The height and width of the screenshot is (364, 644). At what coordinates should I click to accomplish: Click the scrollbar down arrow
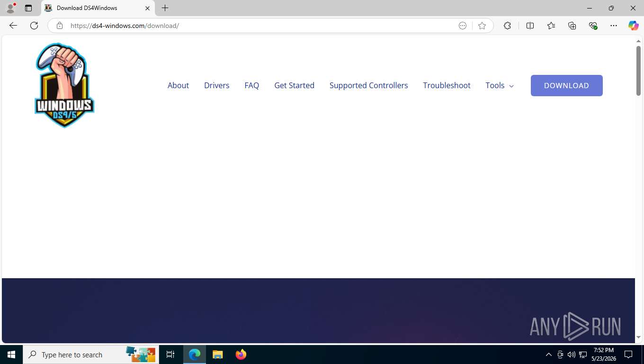click(638, 337)
